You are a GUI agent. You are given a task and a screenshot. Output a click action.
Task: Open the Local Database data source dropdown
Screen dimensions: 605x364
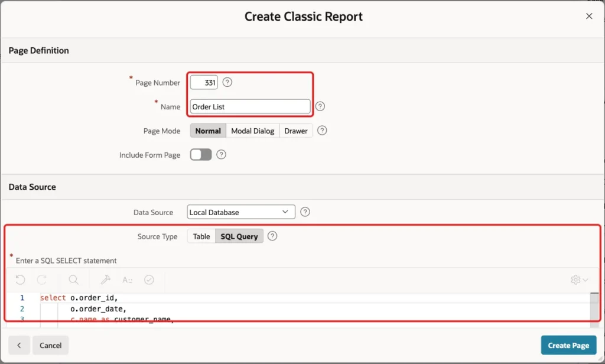(241, 212)
